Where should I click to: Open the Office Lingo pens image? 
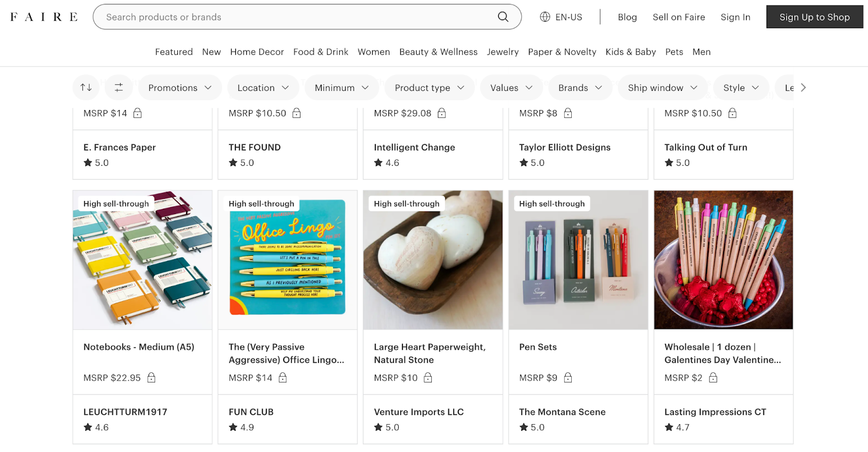point(288,260)
